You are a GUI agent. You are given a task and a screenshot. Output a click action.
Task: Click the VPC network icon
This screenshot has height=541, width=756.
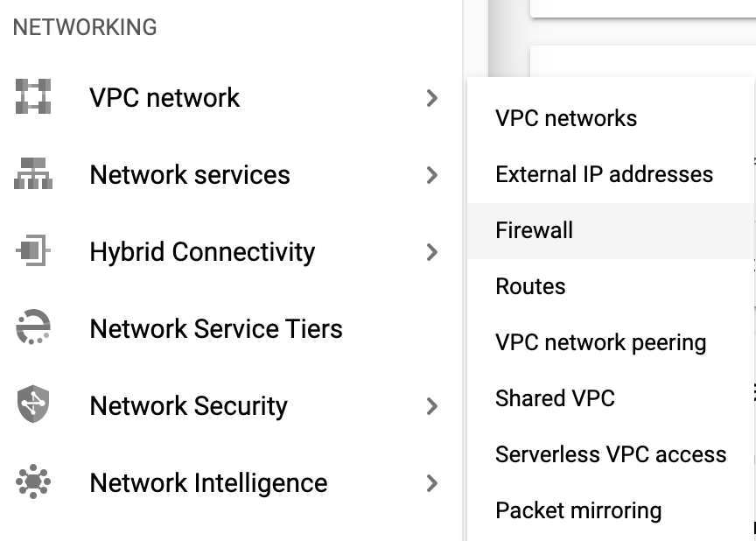pyautogui.click(x=32, y=98)
